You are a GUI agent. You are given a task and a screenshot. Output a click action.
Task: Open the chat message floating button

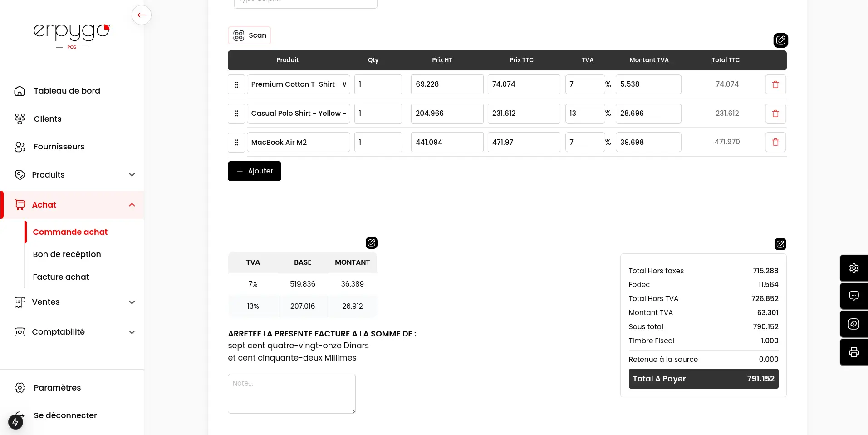pos(853,296)
